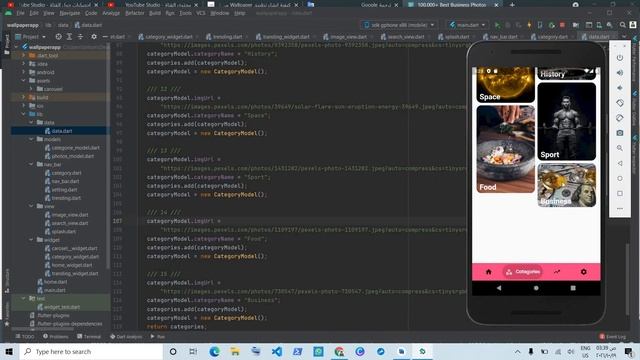Open the Project view dropdown
The image size is (640, 360).
pyautogui.click(x=31, y=37)
